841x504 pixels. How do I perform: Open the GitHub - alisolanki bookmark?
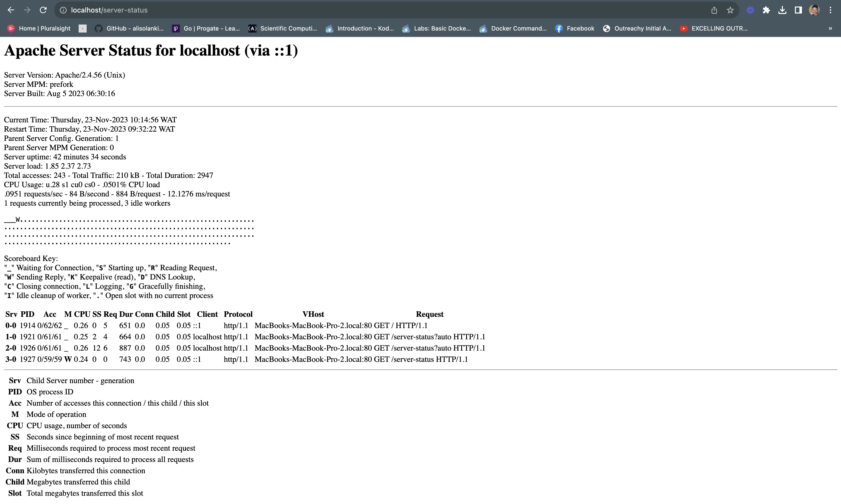coord(129,29)
